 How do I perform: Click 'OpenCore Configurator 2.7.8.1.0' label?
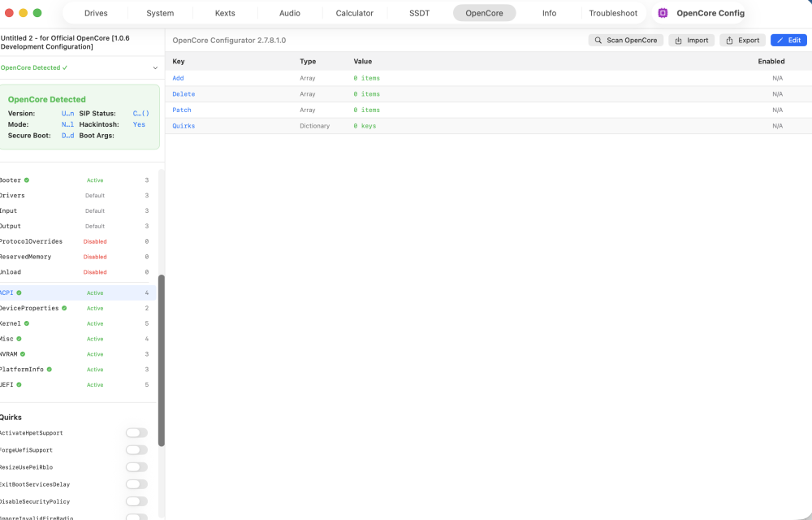click(229, 41)
